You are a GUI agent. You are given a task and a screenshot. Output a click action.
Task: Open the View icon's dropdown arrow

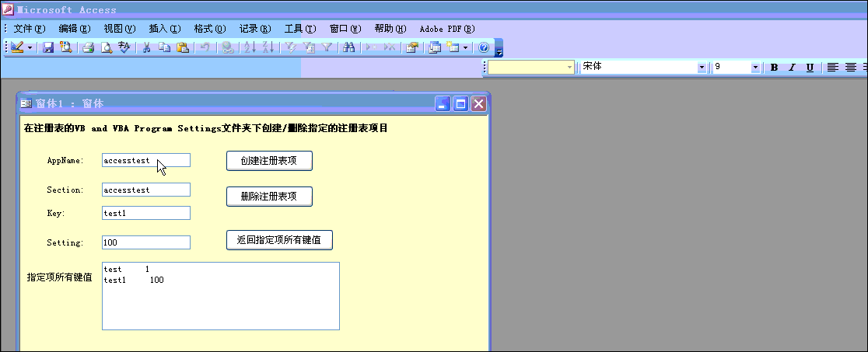pyautogui.click(x=30, y=47)
